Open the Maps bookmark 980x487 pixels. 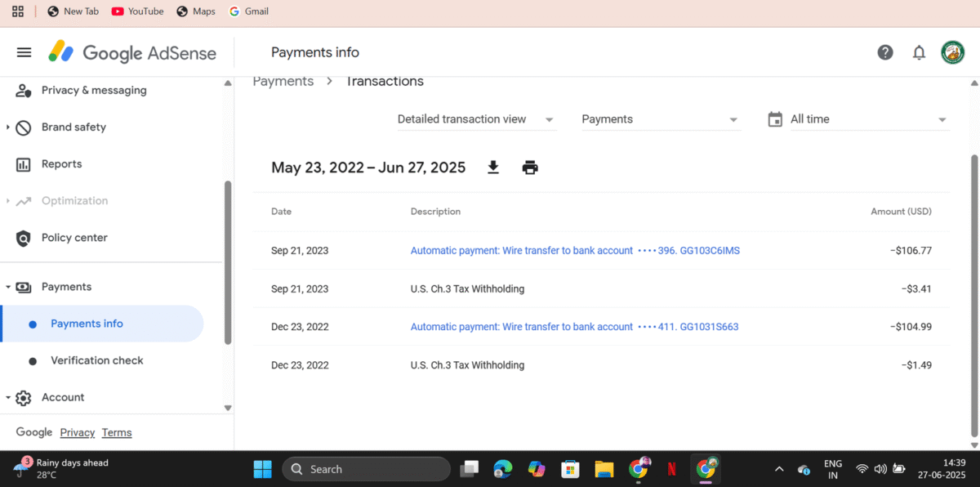(x=196, y=11)
